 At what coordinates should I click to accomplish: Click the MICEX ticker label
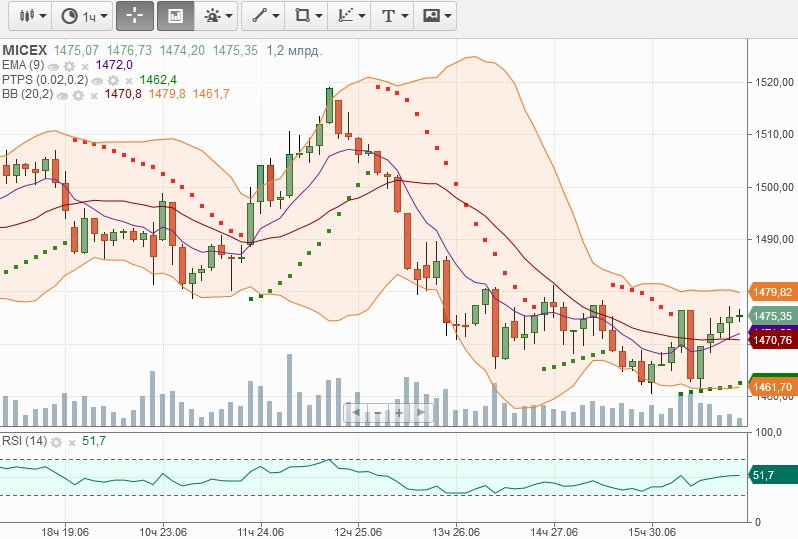25,50
